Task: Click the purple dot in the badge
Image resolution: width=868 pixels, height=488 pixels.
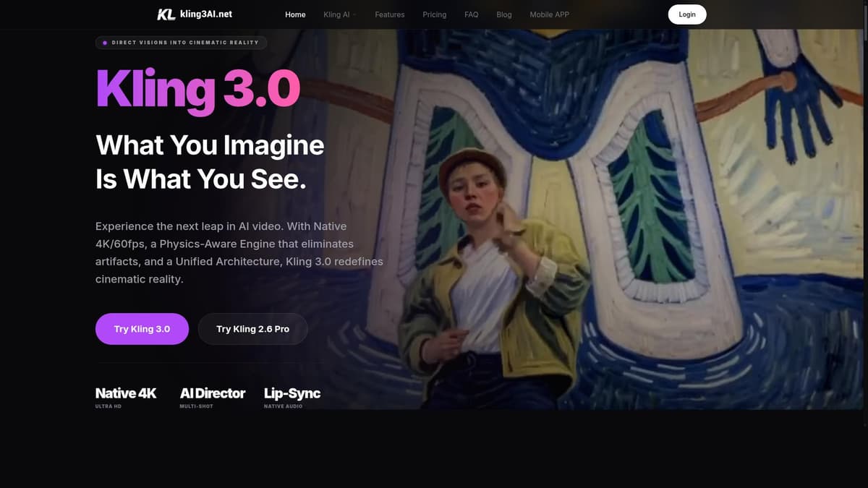Action: click(x=105, y=43)
